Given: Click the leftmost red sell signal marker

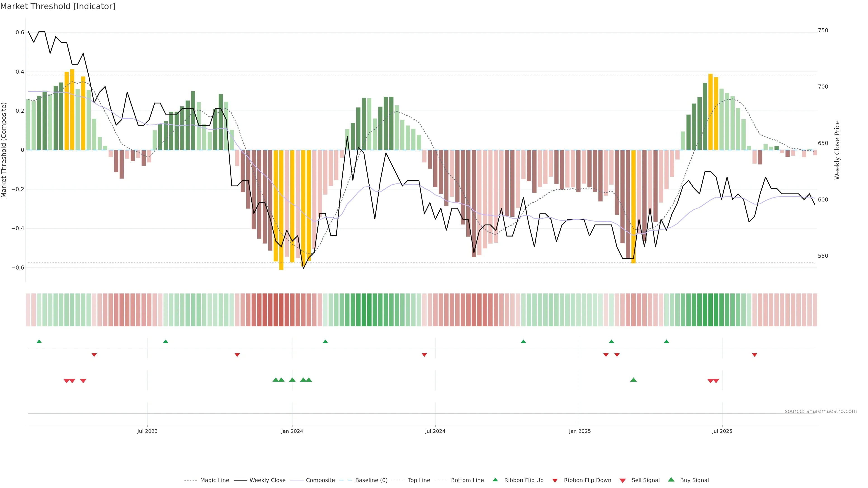Looking at the screenshot, I should (x=66, y=381).
